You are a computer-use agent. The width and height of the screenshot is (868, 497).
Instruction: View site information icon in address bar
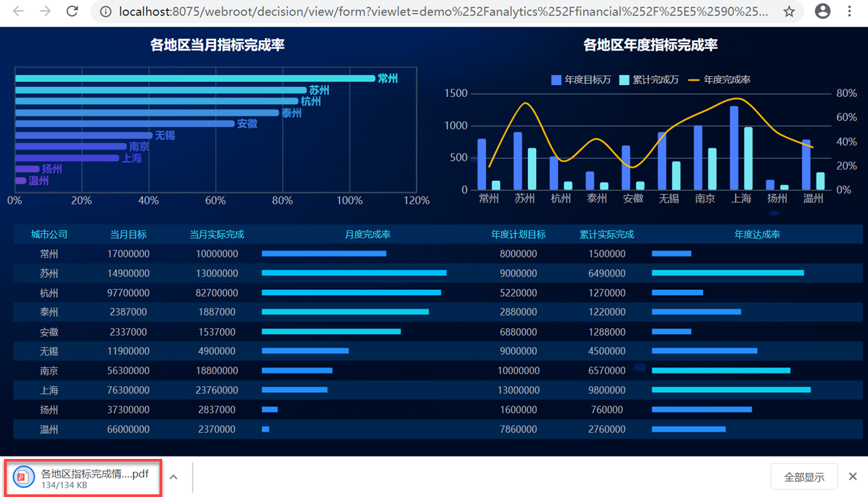click(x=105, y=11)
